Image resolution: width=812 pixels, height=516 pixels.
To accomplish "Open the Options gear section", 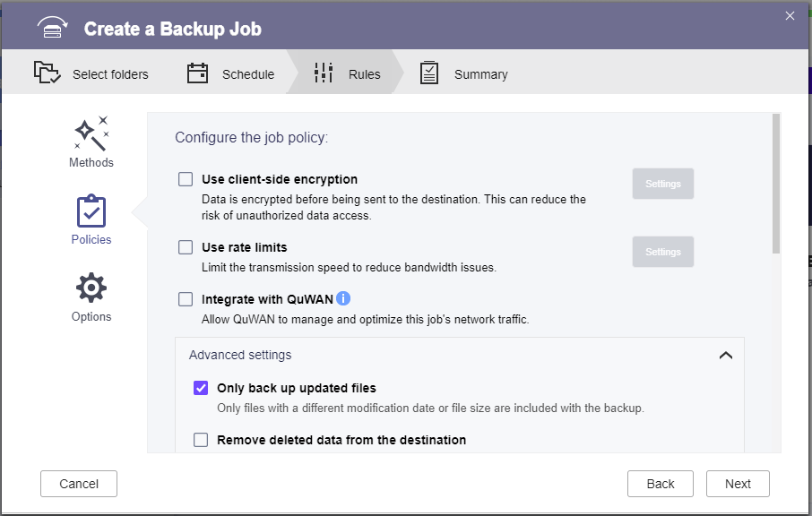I will (91, 288).
